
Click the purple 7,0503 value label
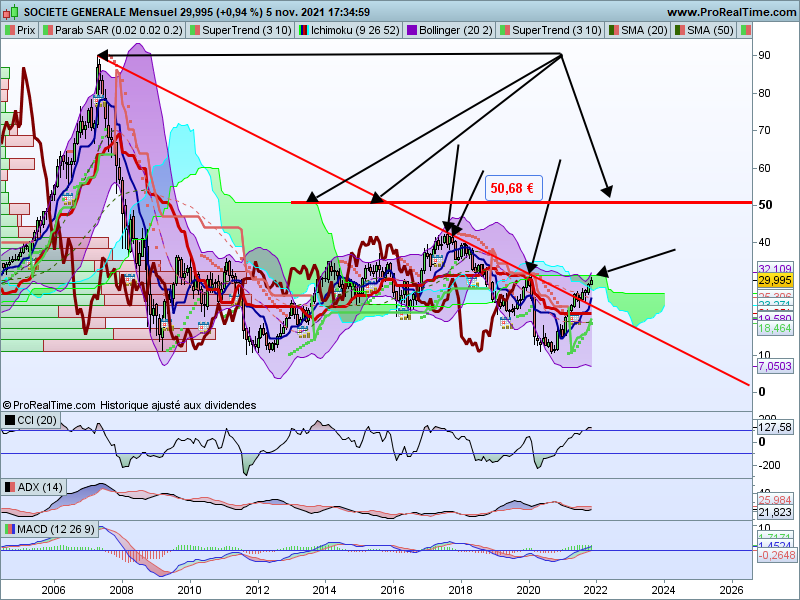[774, 366]
